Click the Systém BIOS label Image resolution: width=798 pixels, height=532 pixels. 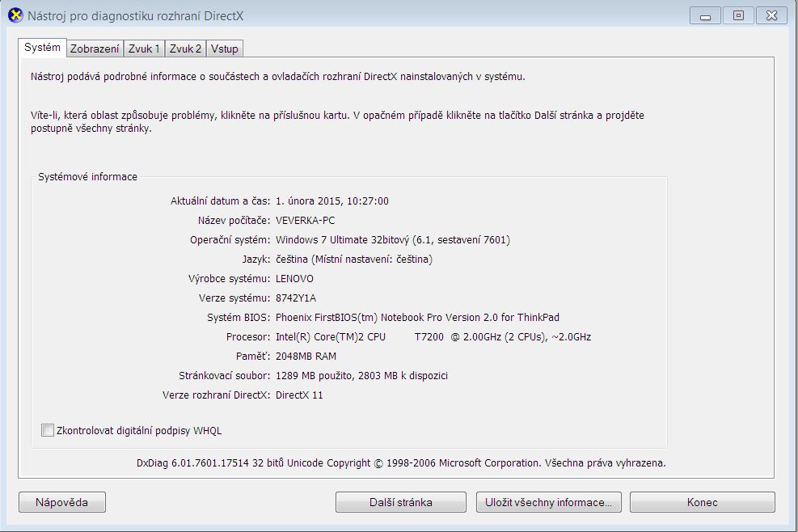tap(239, 317)
